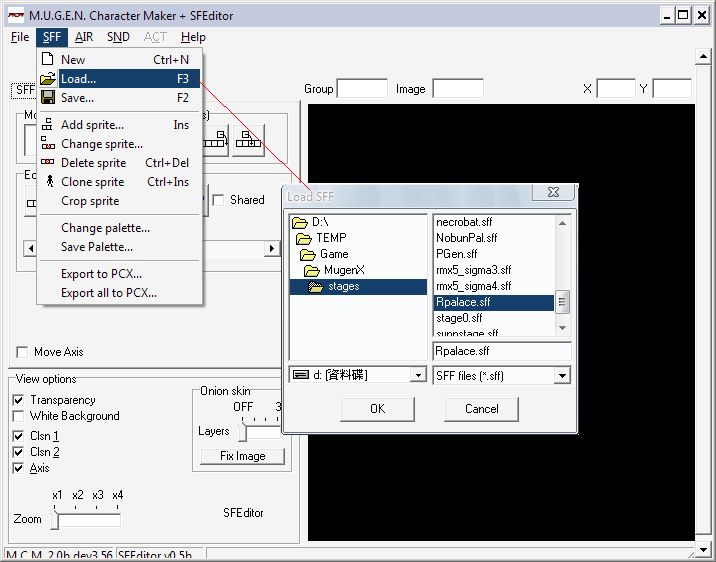Click the Delete sprite icon in menu
The image size is (716, 562).
click(47, 162)
